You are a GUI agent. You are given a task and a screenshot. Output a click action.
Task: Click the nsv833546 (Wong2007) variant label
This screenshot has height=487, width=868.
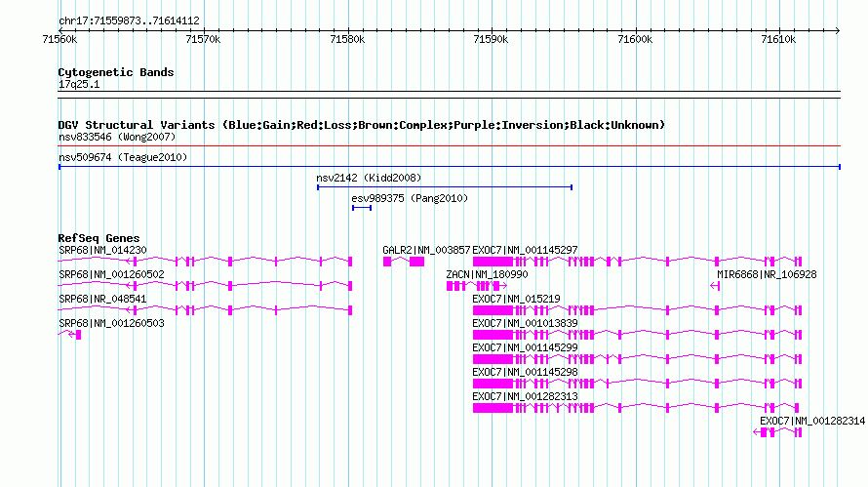coord(117,137)
